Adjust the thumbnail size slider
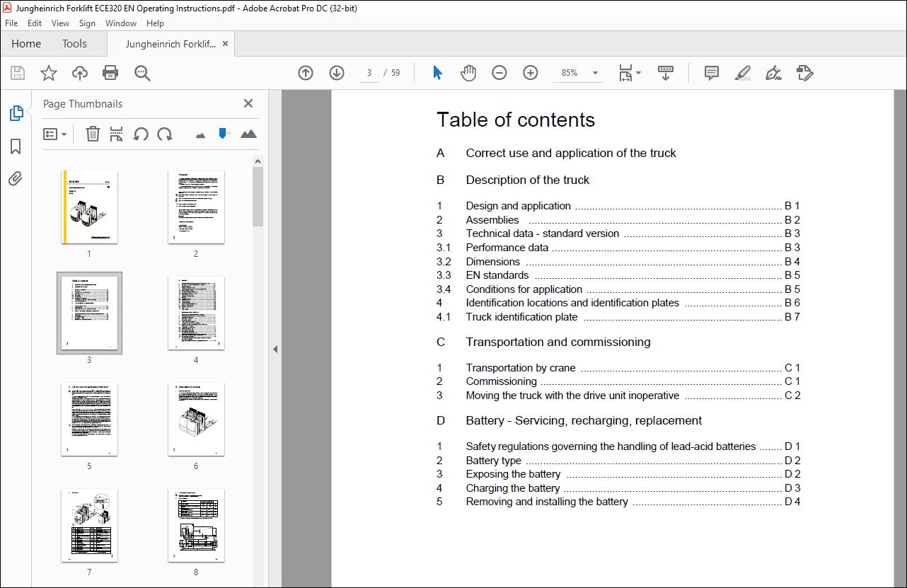Screen dimensions: 907x588 [x=224, y=133]
